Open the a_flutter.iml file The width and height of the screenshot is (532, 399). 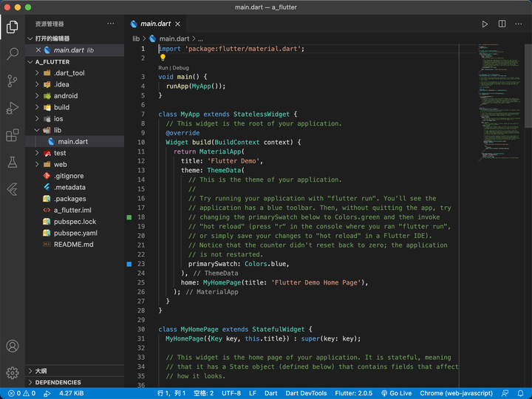tap(75, 211)
